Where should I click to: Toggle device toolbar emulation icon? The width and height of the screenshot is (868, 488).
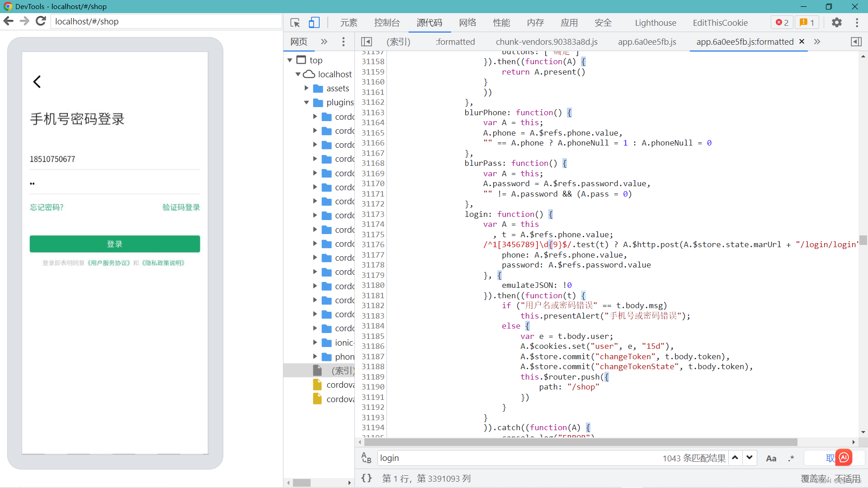click(314, 23)
